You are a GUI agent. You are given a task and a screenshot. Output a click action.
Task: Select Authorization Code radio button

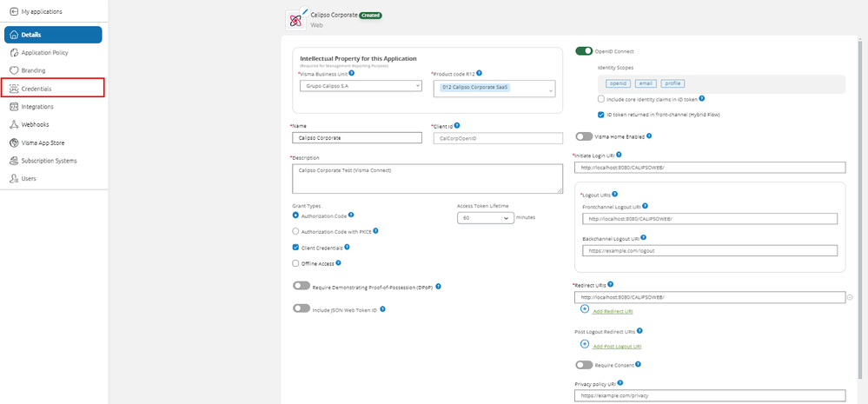(x=295, y=215)
